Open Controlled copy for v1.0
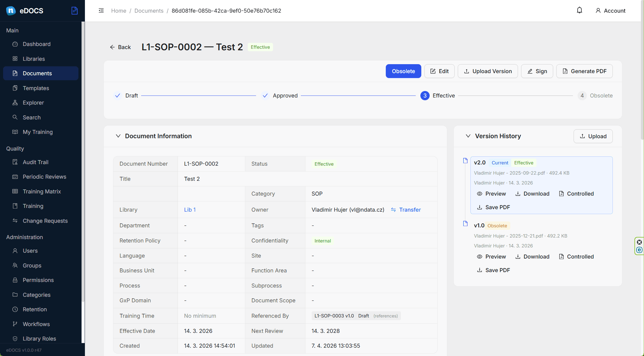 pos(576,257)
